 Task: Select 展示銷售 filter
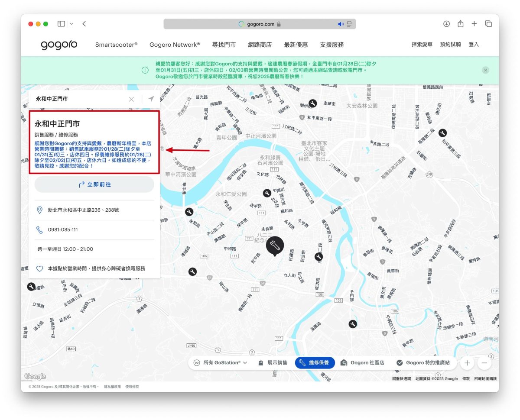(273, 363)
